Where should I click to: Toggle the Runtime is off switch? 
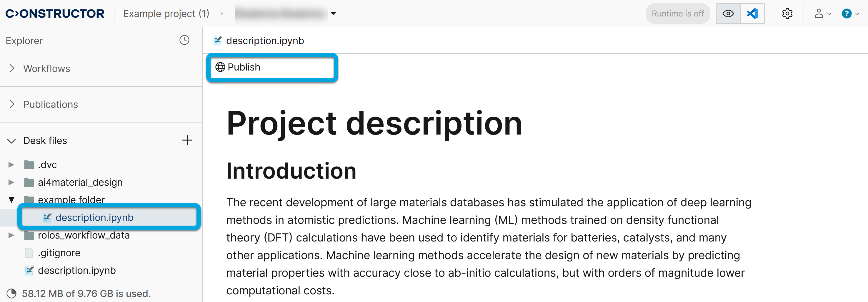677,14
